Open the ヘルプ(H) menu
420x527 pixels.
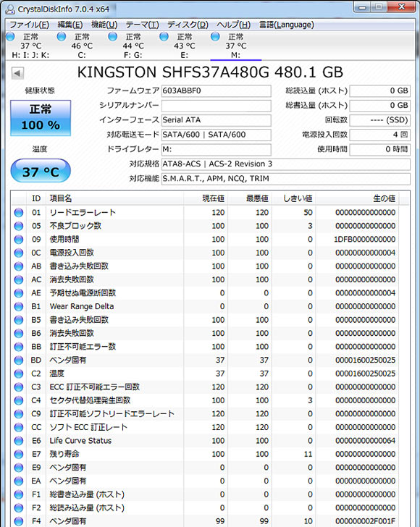(x=234, y=25)
